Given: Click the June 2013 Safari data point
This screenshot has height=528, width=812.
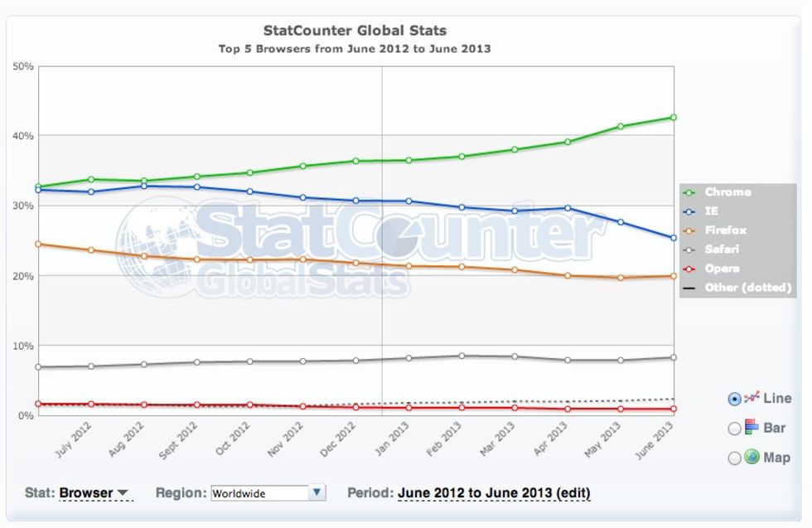Looking at the screenshot, I should tap(674, 357).
